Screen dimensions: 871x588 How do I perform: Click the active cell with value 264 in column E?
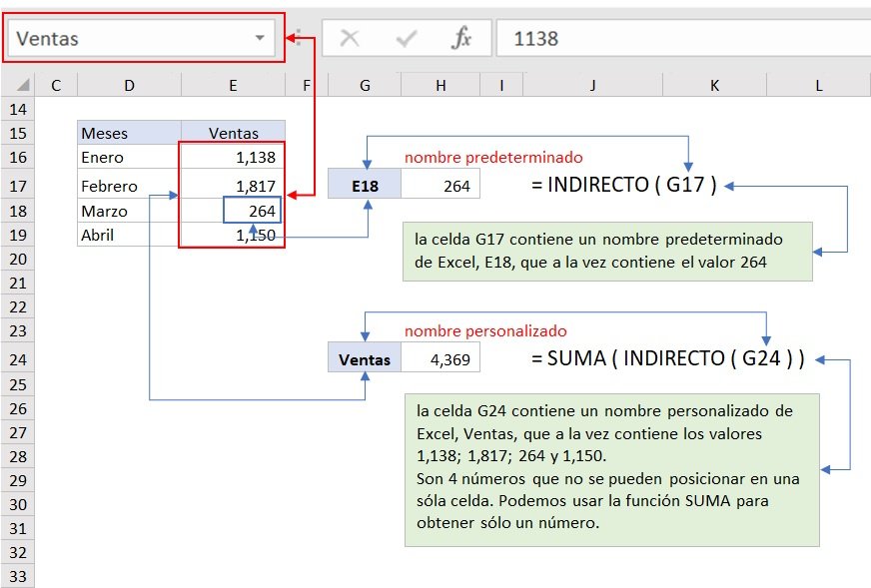pyautogui.click(x=252, y=211)
